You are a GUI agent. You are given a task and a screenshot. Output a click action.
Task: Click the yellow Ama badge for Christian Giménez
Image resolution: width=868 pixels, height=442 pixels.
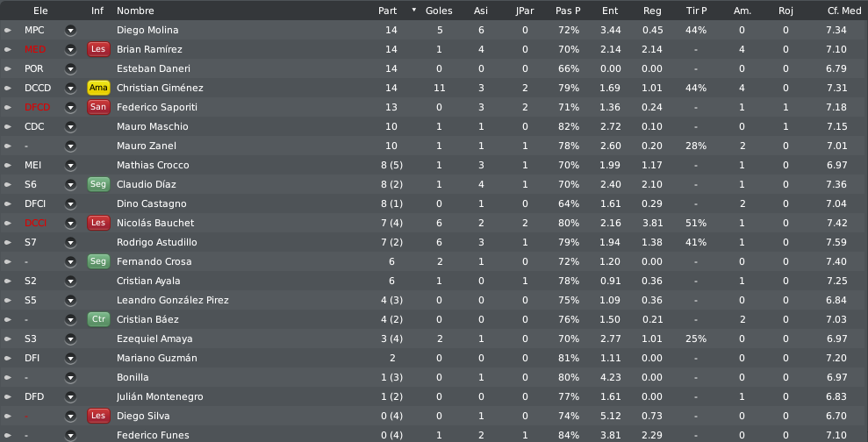coord(98,88)
